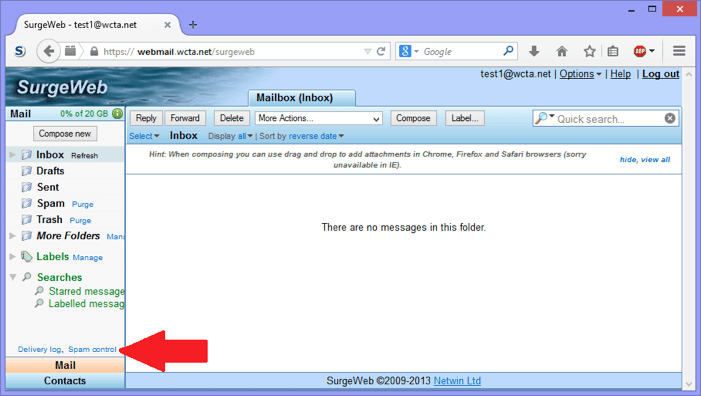Click the Log out link
Screen dimensions: 701x396
[x=661, y=74]
